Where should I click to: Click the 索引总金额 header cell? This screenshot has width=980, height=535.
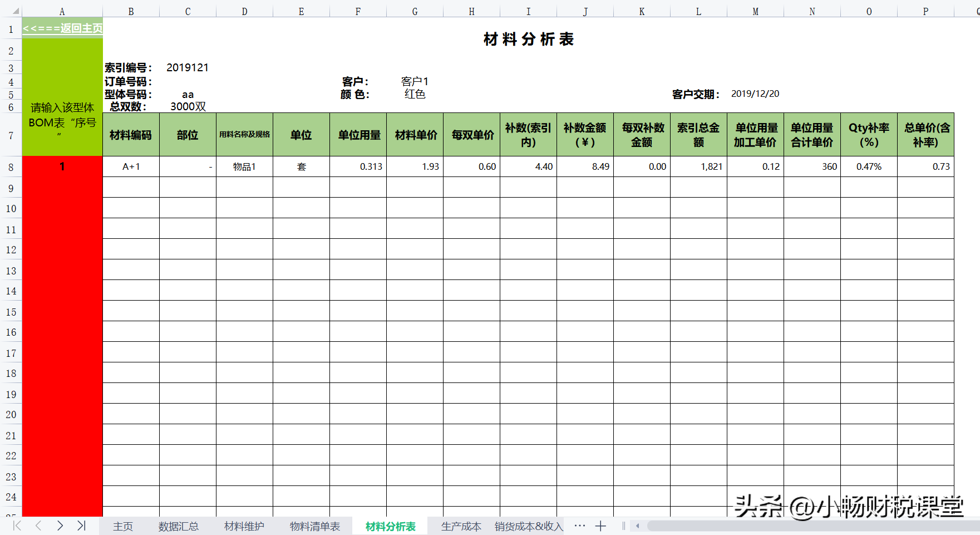tap(699, 135)
